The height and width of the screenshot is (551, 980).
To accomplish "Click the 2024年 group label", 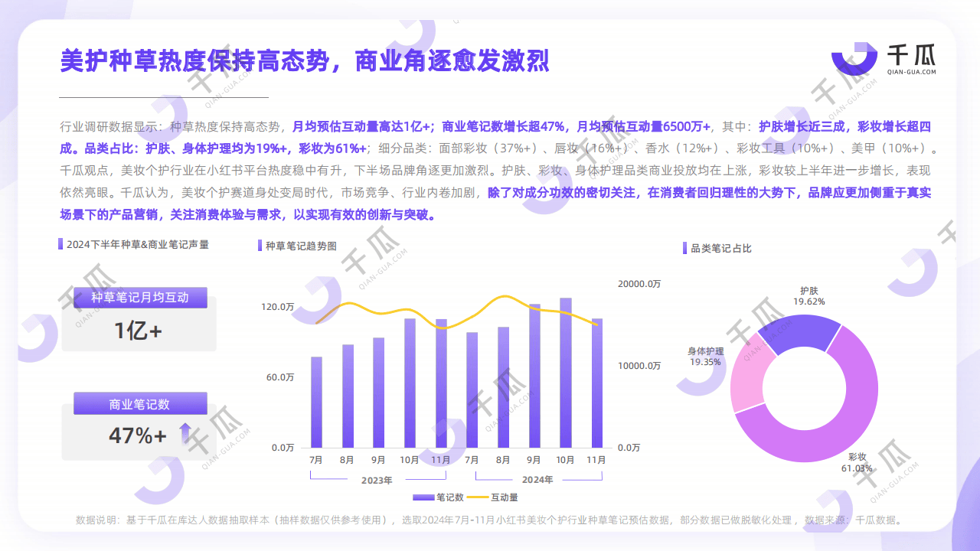I will coord(537,480).
